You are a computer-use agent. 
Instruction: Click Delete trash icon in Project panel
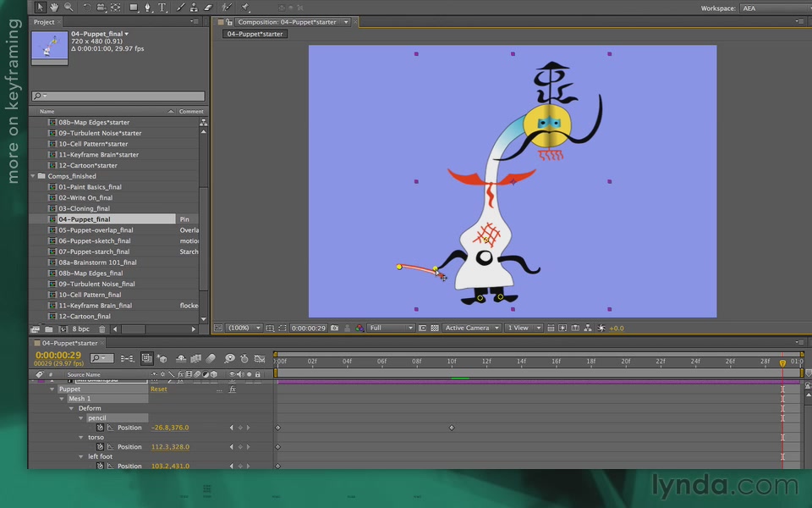tap(102, 329)
